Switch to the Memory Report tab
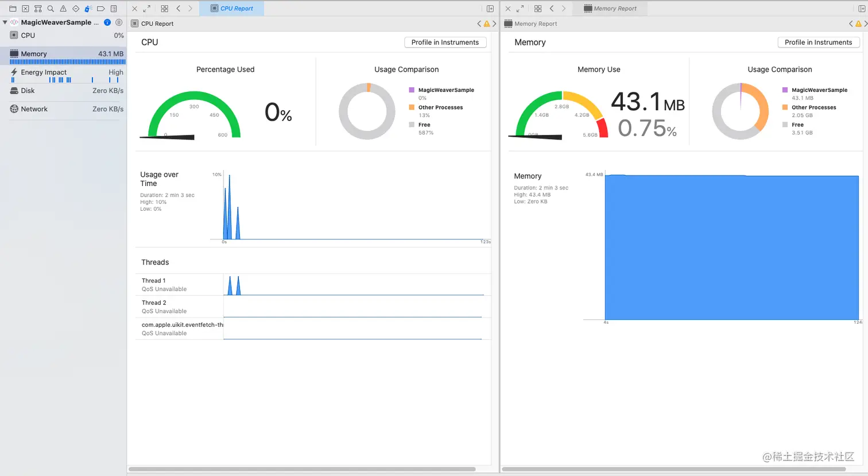 pyautogui.click(x=610, y=9)
